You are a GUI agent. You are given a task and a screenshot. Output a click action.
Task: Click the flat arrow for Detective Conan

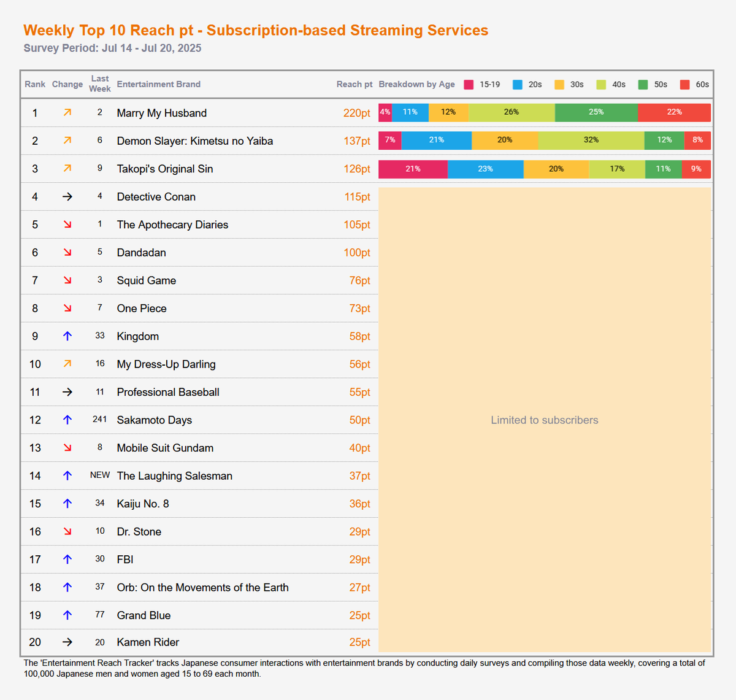click(x=67, y=196)
